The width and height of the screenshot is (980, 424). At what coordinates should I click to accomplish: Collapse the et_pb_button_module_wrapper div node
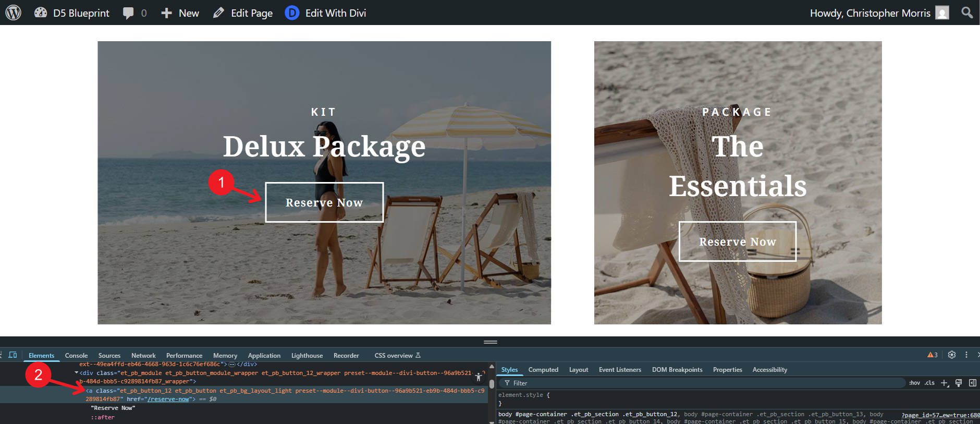tap(77, 373)
